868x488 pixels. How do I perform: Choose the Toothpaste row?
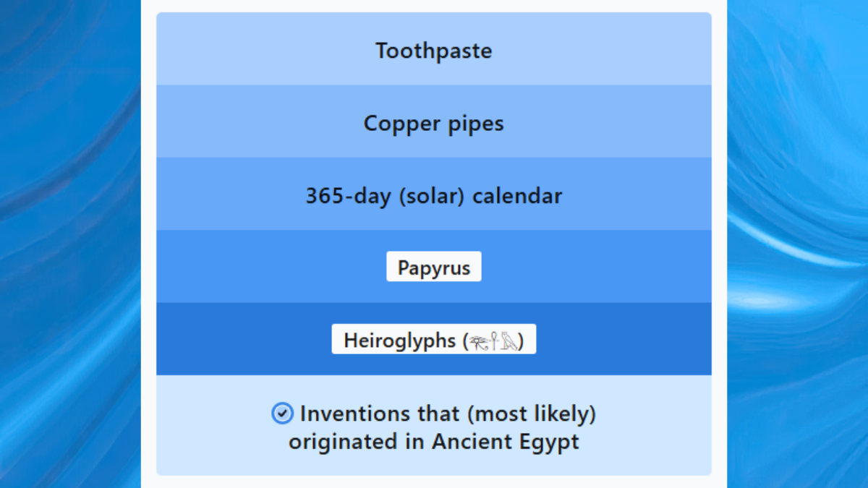click(x=434, y=49)
